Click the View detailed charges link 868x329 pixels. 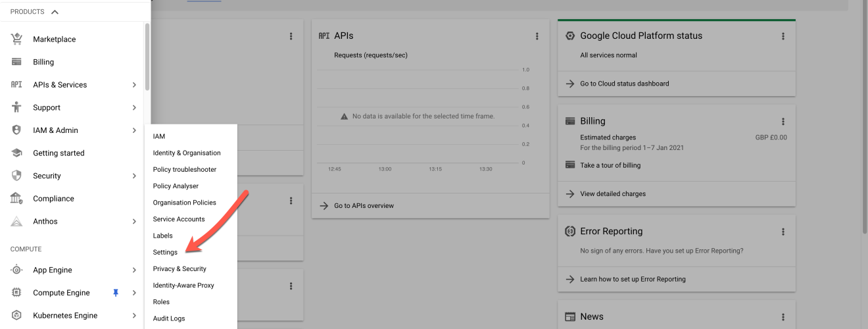[x=613, y=194]
